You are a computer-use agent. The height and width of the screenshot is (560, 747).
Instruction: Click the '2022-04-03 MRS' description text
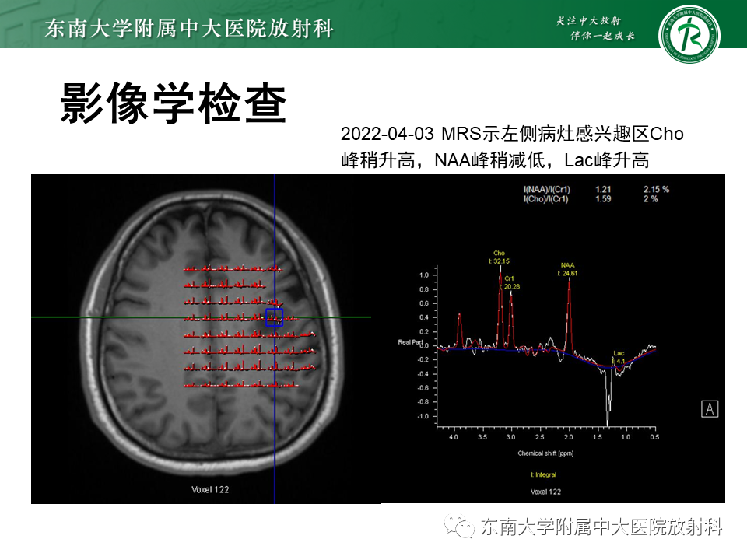click(x=512, y=147)
